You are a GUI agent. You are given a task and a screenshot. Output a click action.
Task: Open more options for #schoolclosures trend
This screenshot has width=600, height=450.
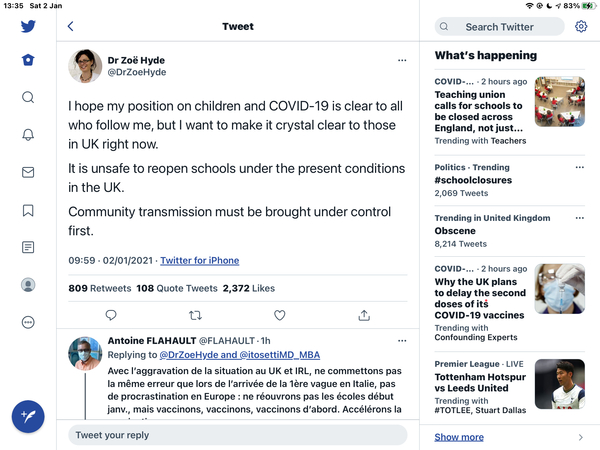[580, 167]
